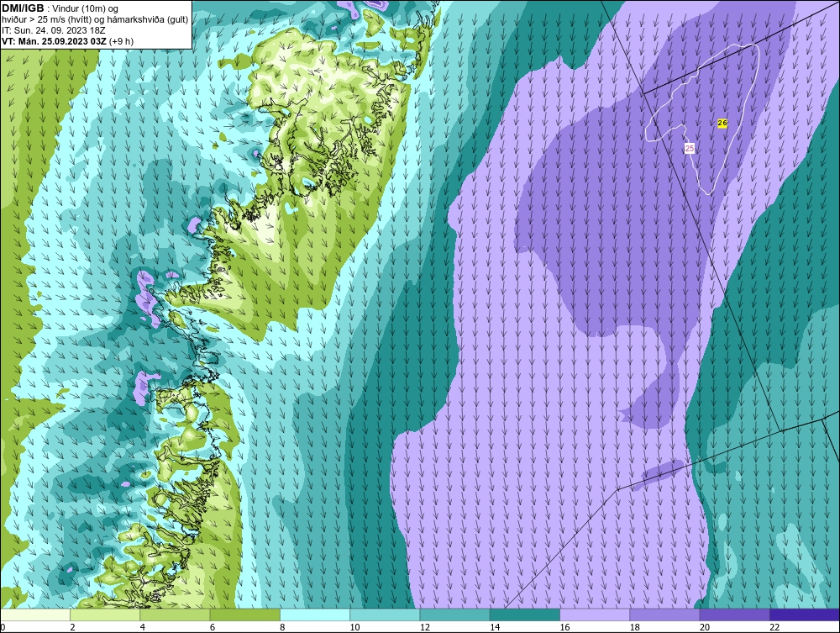Click the yellow '26' maximum gust label
Image resolution: width=840 pixels, height=633 pixels.
(x=722, y=124)
